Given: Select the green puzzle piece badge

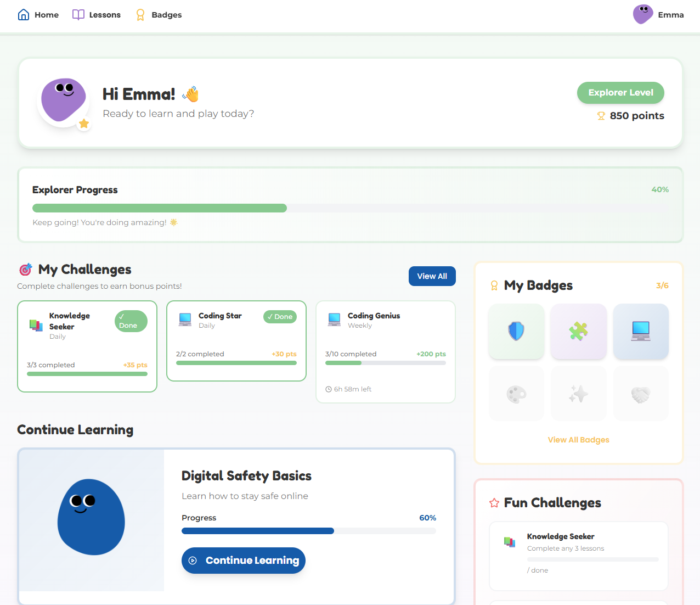Looking at the screenshot, I should [x=578, y=331].
